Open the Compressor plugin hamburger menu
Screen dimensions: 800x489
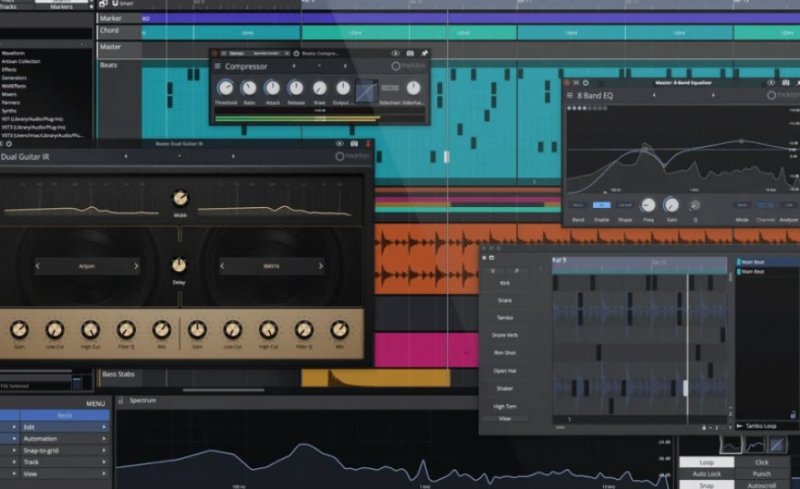[218, 67]
